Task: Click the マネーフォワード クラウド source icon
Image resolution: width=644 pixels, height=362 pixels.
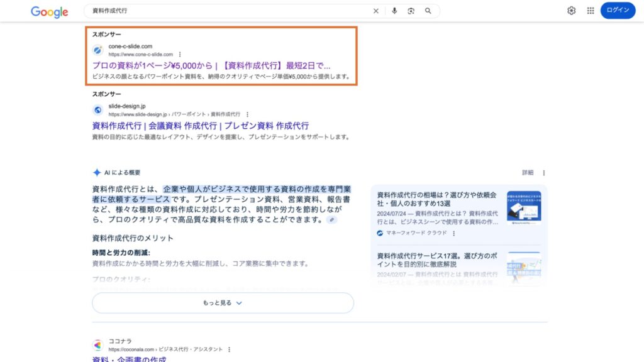Action: pyautogui.click(x=380, y=233)
